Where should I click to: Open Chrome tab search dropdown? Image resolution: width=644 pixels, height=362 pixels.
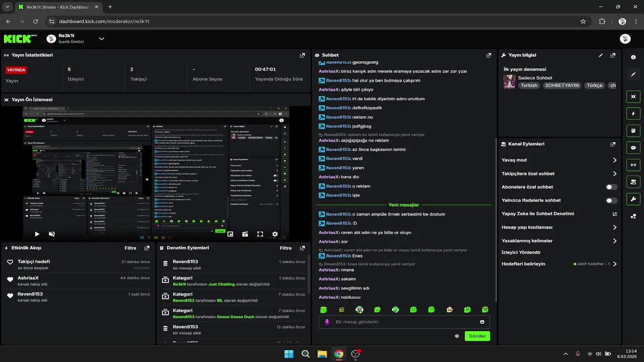tap(7, 7)
